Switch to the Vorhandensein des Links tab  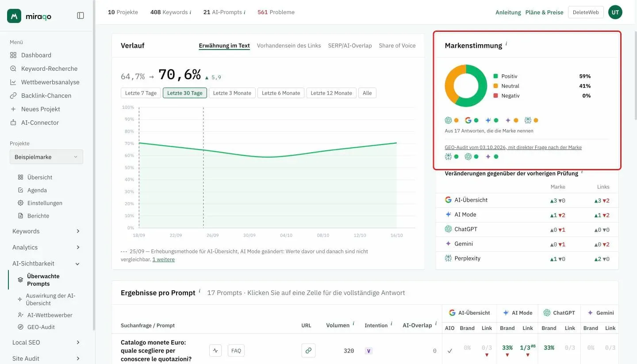pos(289,46)
